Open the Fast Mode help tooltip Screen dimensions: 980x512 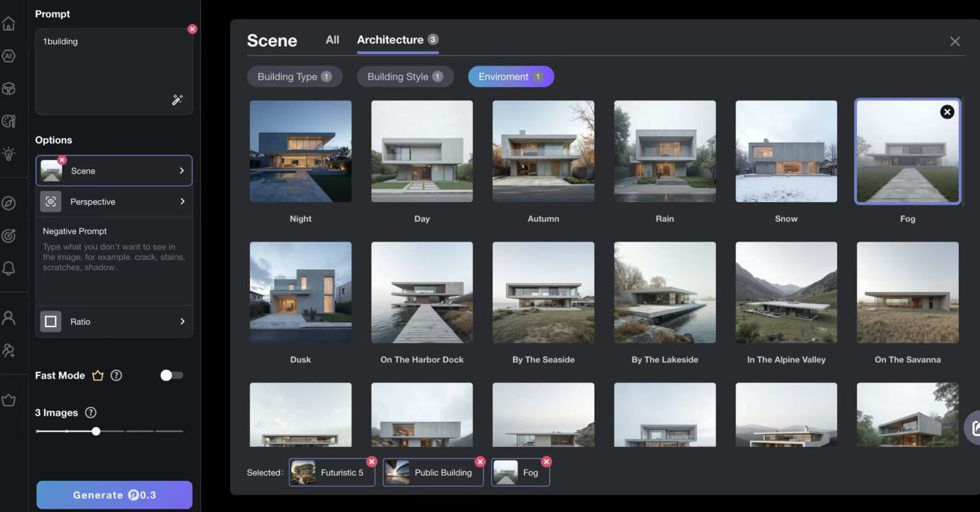click(x=117, y=376)
